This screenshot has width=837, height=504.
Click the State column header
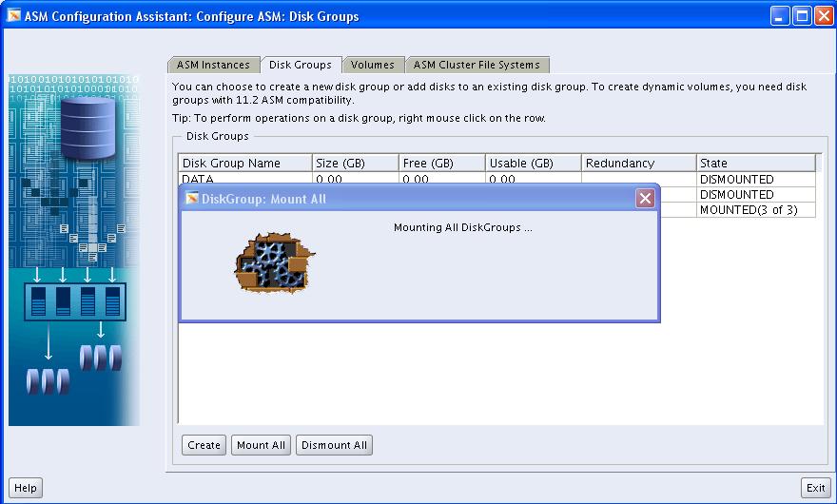[755, 164]
